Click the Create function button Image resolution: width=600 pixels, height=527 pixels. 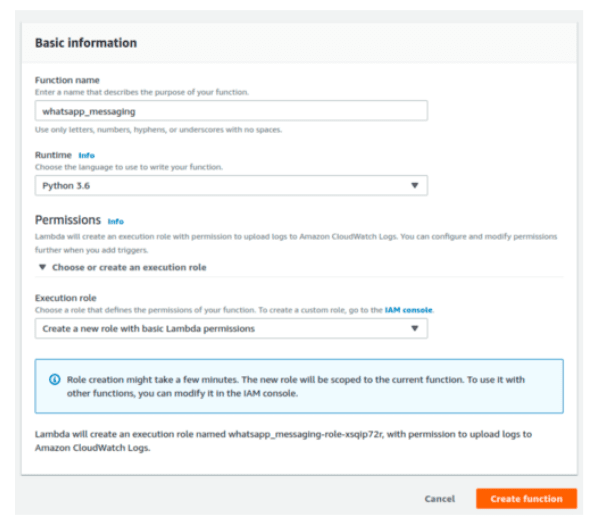(526, 499)
